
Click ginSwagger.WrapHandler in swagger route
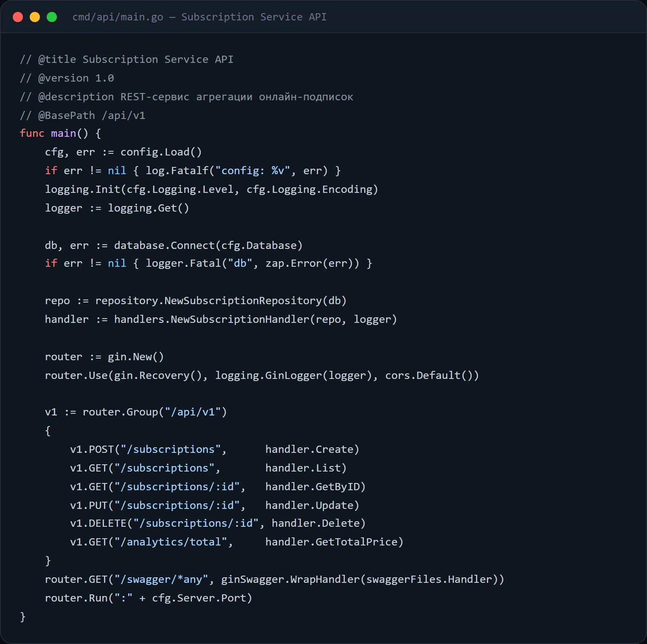tap(290, 579)
